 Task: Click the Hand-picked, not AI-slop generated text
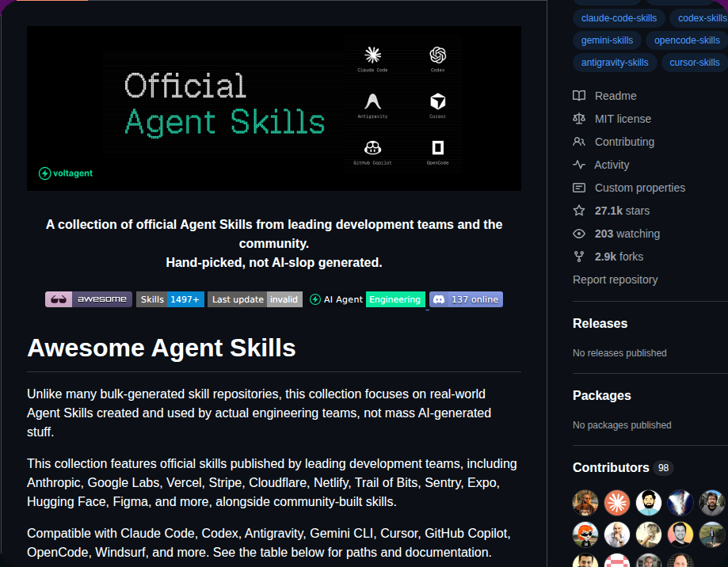point(274,263)
